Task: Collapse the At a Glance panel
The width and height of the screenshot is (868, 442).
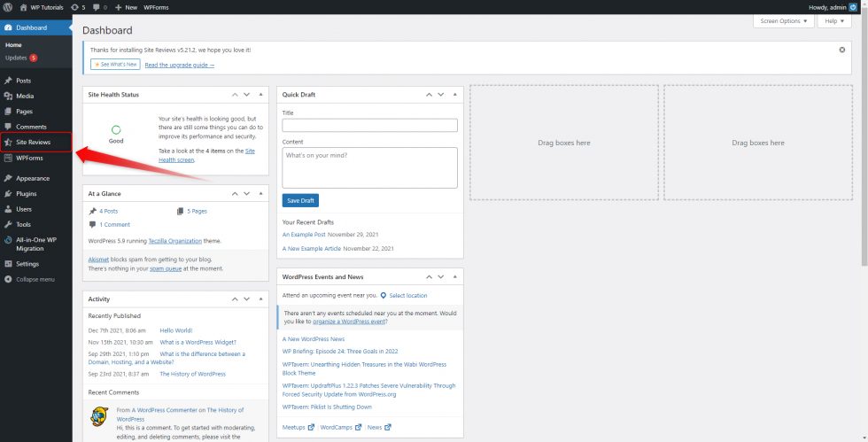Action: coord(260,194)
